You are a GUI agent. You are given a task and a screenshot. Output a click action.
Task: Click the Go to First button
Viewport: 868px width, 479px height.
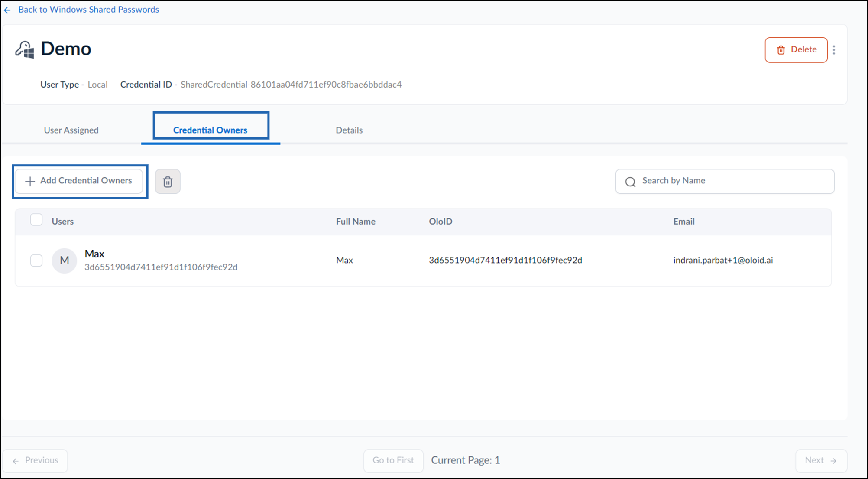[x=393, y=460]
